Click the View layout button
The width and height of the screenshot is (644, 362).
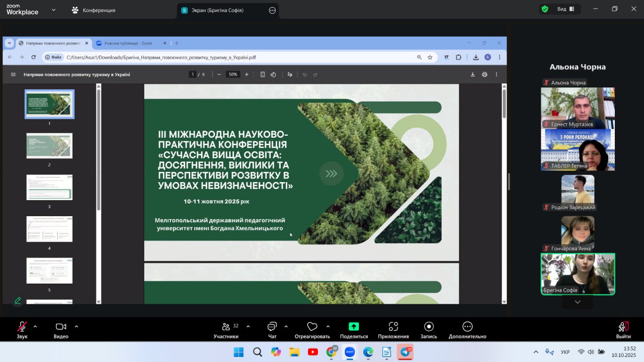pos(566,9)
